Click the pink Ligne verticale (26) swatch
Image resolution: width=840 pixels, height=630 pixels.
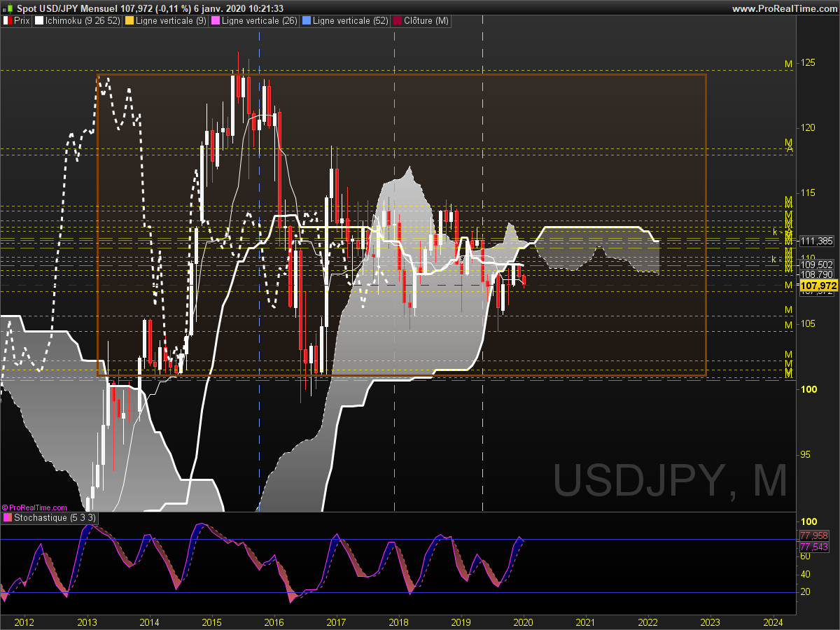pos(216,21)
